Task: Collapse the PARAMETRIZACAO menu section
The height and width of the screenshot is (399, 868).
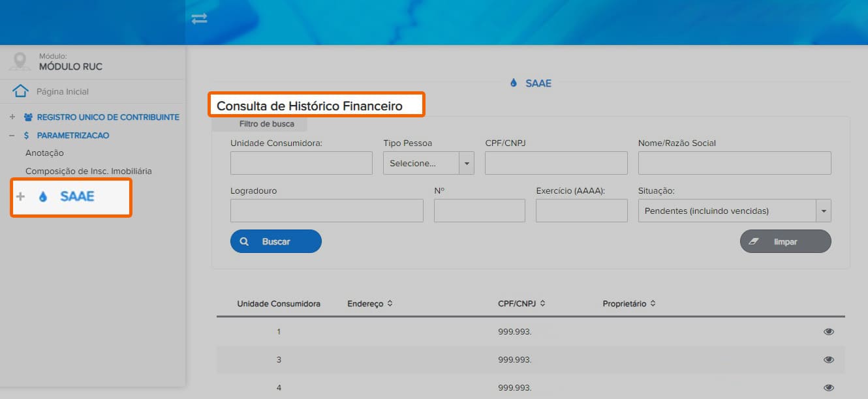Action: [12, 136]
